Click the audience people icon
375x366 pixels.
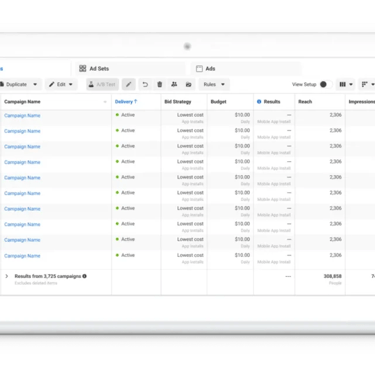point(174,84)
